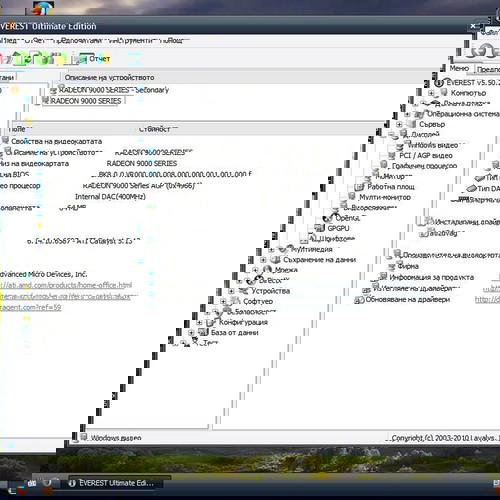Expand the Съхранение на данни node
This screenshot has height=500, width=500.
263,260
